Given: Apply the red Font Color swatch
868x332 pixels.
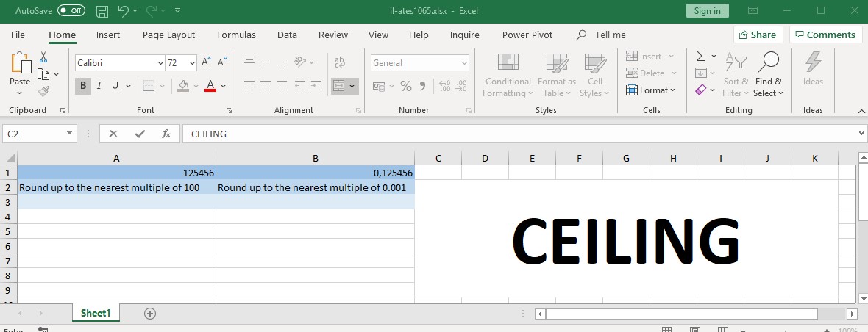Looking at the screenshot, I should click(210, 86).
